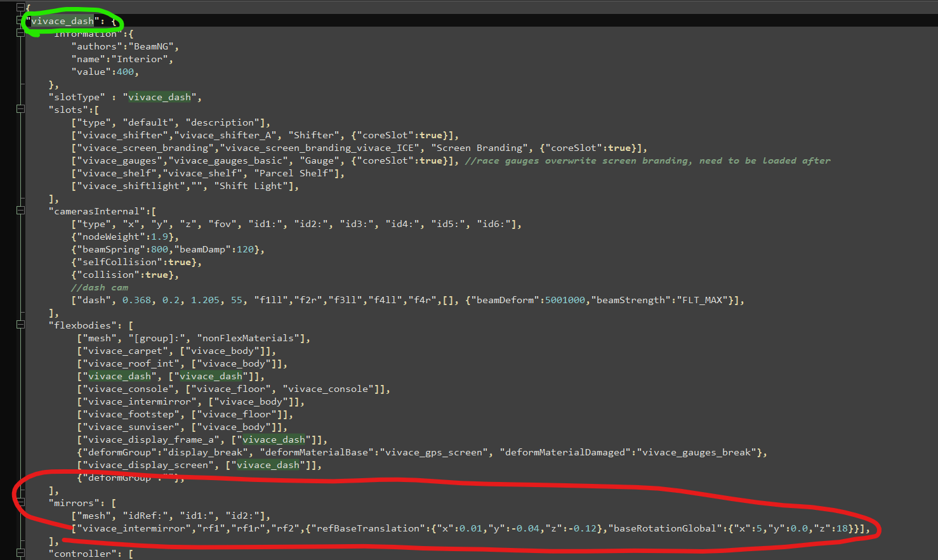
Task: Click the "f3ll" node id
Action: [x=345, y=300]
